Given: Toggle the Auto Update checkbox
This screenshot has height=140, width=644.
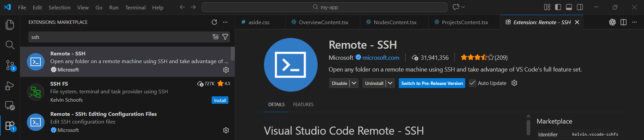Looking at the screenshot, I should [x=472, y=83].
